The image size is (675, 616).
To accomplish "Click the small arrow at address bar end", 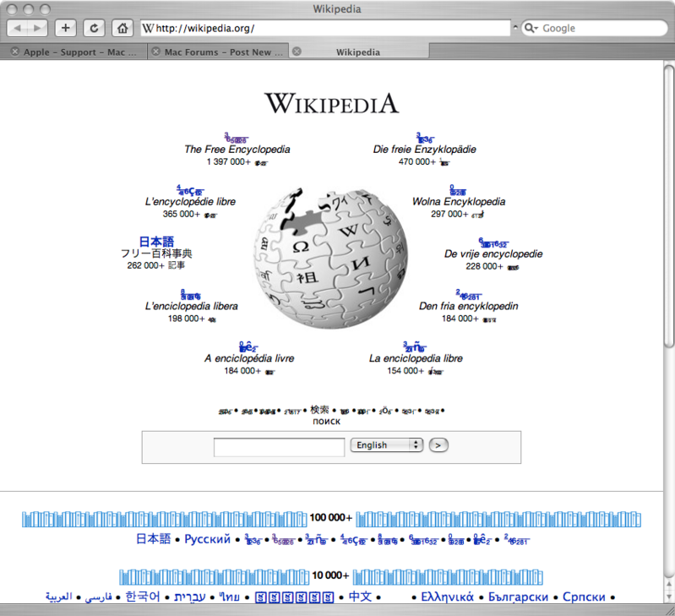I will [x=515, y=27].
